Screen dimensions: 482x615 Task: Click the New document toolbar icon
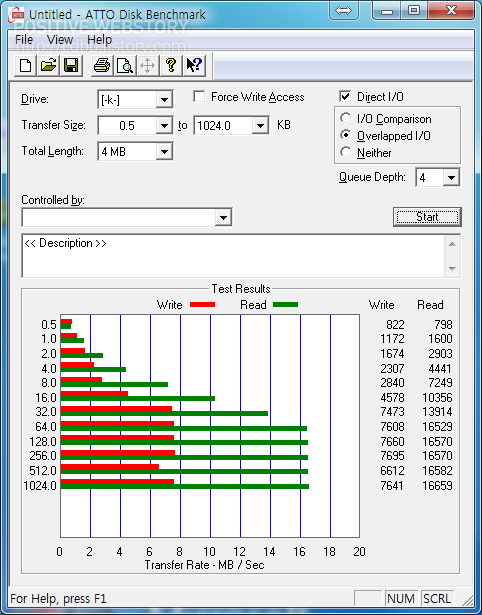[x=26, y=65]
